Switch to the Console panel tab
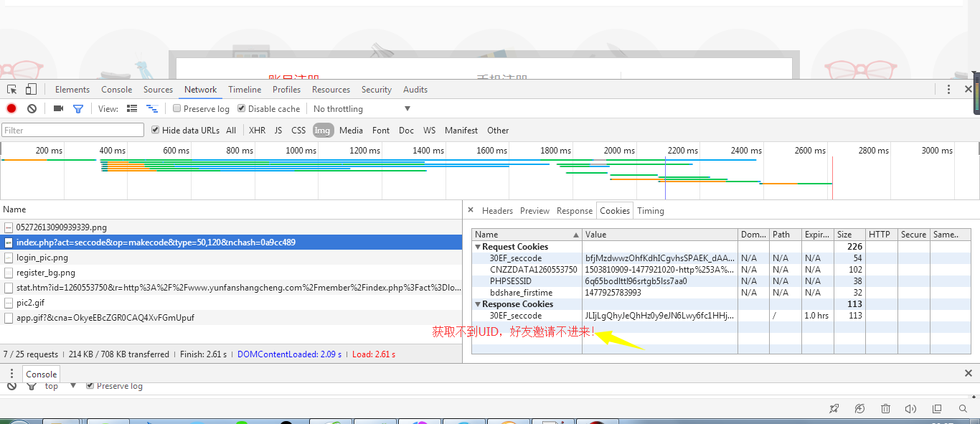Image resolution: width=980 pixels, height=424 pixels. click(x=116, y=90)
